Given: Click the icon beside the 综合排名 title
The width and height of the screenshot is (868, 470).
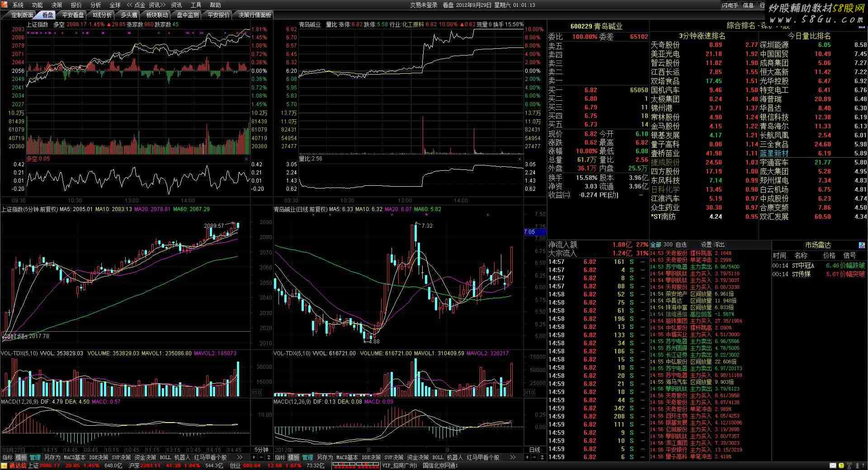Looking at the screenshot, I should [x=862, y=27].
